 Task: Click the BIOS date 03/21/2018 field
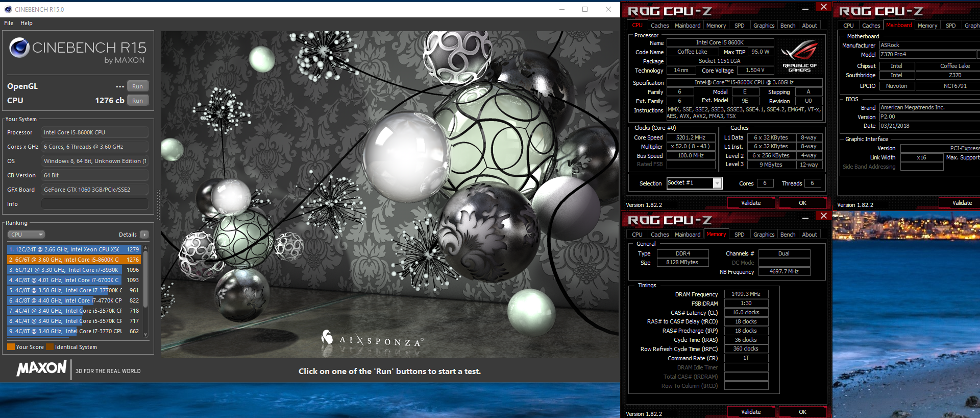tap(929, 126)
